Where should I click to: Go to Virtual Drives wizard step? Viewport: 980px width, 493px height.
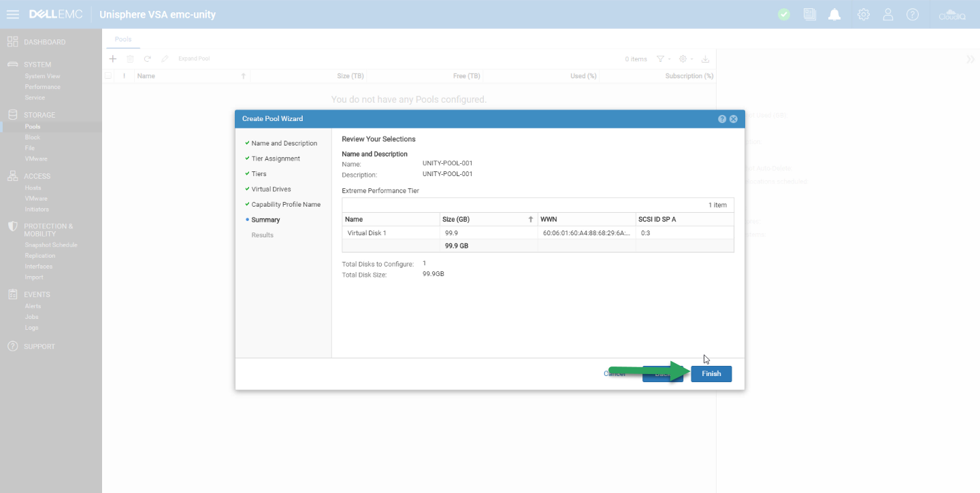(272, 189)
